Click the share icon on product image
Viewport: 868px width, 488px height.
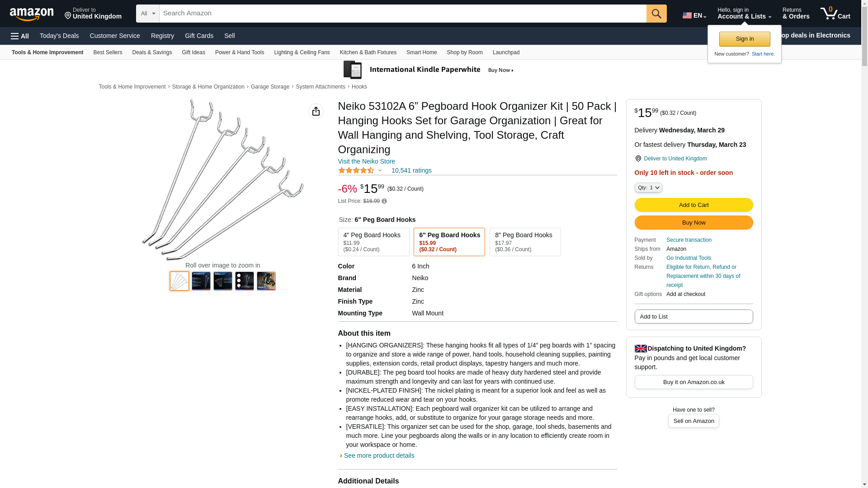pyautogui.click(x=316, y=111)
